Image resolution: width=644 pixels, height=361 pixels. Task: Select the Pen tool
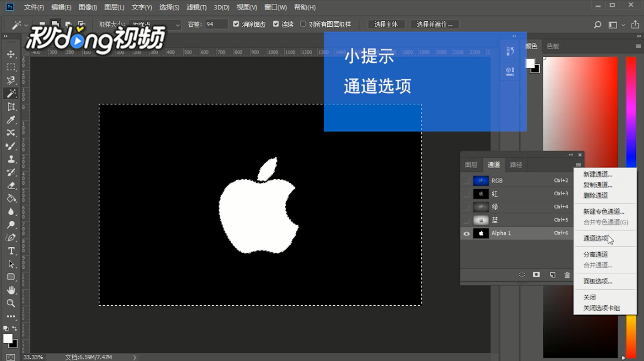coord(11,238)
